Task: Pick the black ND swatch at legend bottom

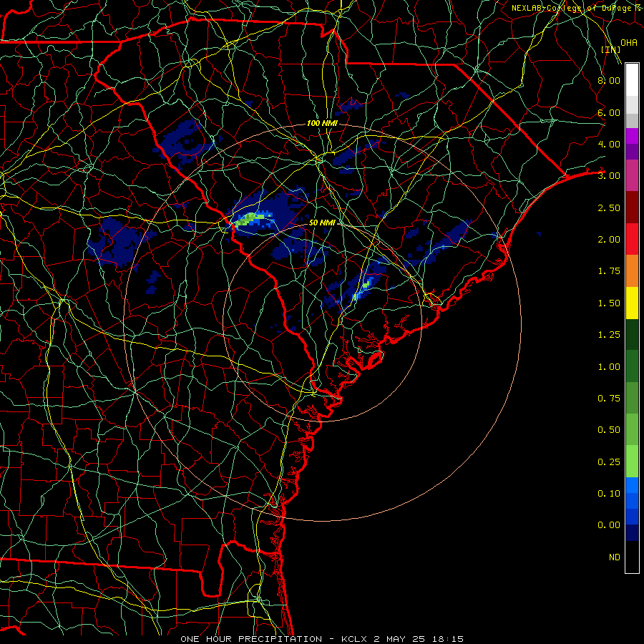Action: coord(632,557)
